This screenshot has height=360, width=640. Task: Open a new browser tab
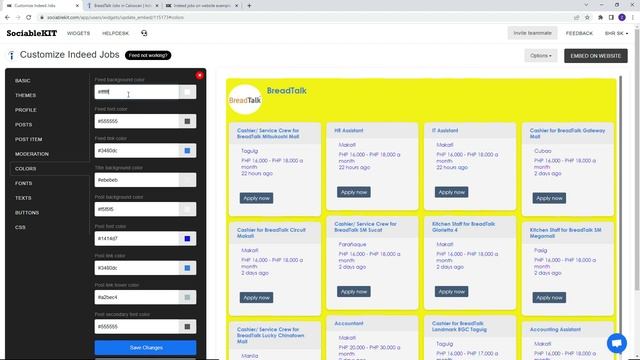[x=249, y=6]
